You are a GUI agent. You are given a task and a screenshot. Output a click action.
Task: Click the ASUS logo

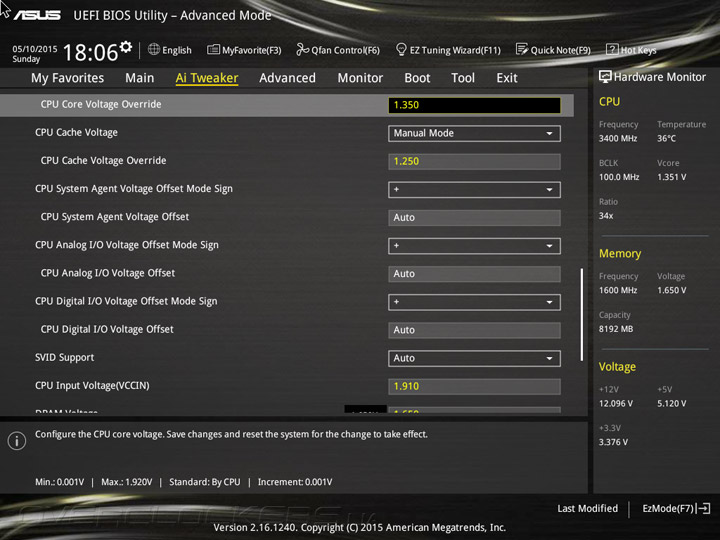point(37,15)
